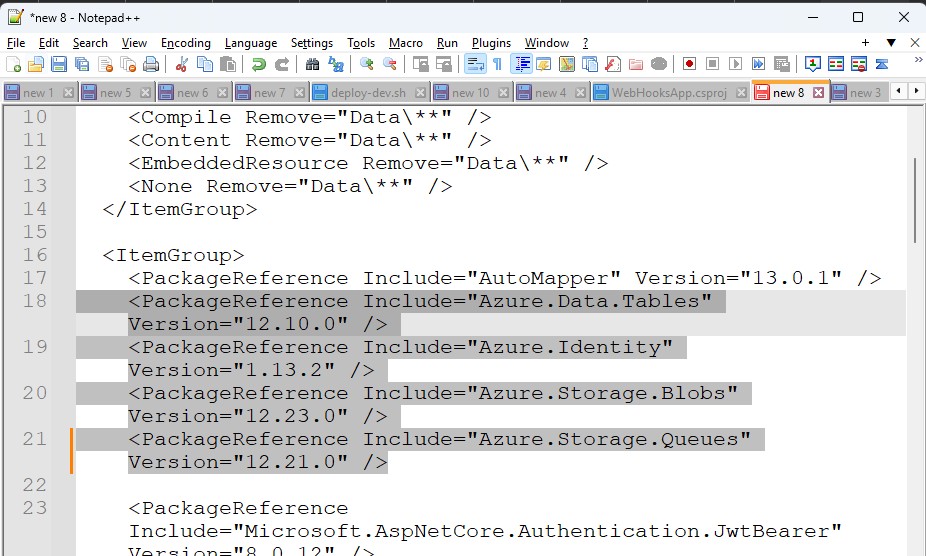Click Synchronize Vertical Scrolling icon
This screenshot has height=556, width=926.
tap(420, 64)
